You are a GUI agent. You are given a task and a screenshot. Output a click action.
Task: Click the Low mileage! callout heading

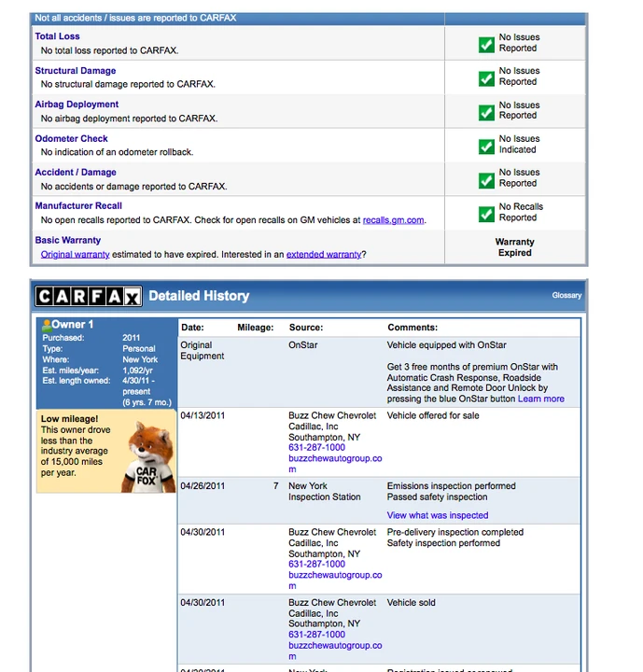coord(69,419)
